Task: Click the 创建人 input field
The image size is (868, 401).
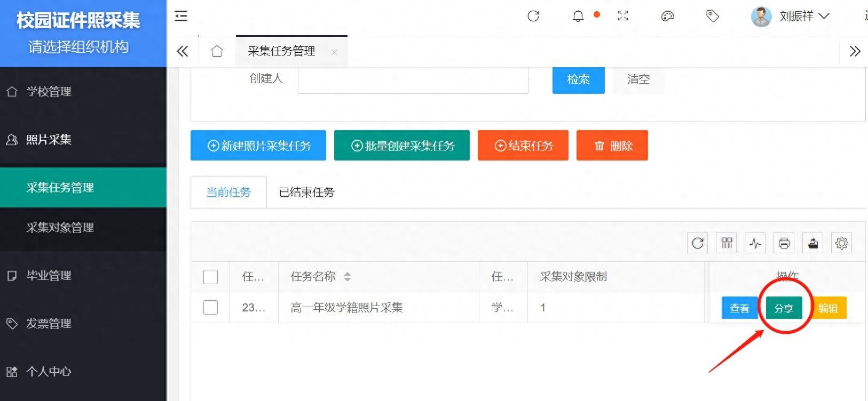Action: pos(413,79)
